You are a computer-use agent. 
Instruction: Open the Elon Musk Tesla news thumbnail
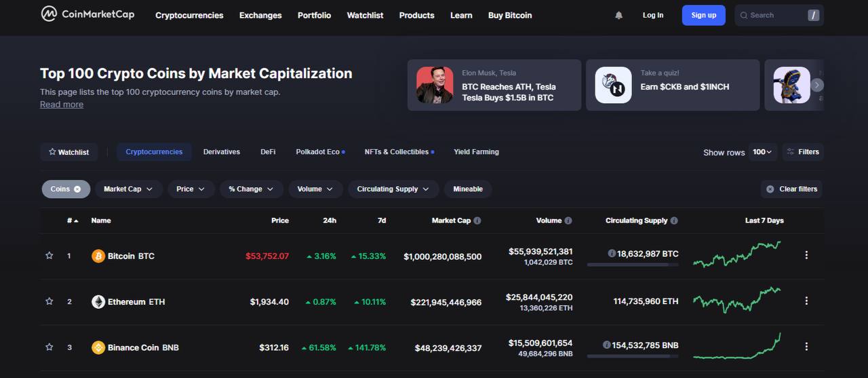click(435, 85)
